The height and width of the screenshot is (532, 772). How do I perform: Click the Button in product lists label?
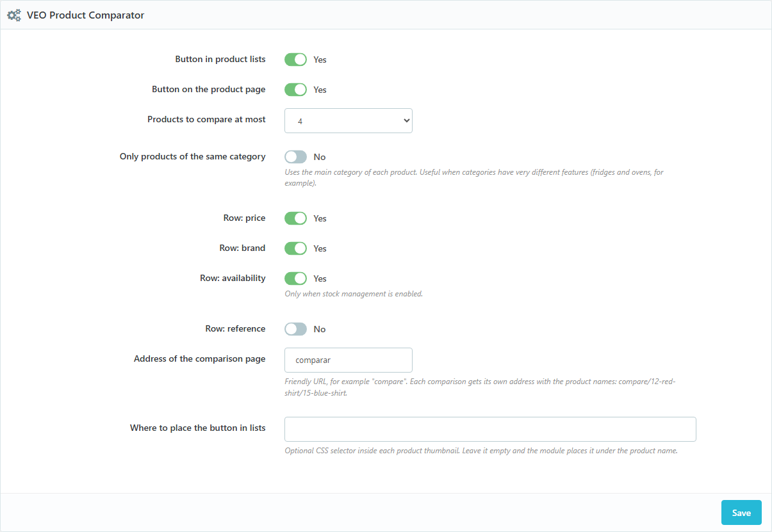coord(220,59)
